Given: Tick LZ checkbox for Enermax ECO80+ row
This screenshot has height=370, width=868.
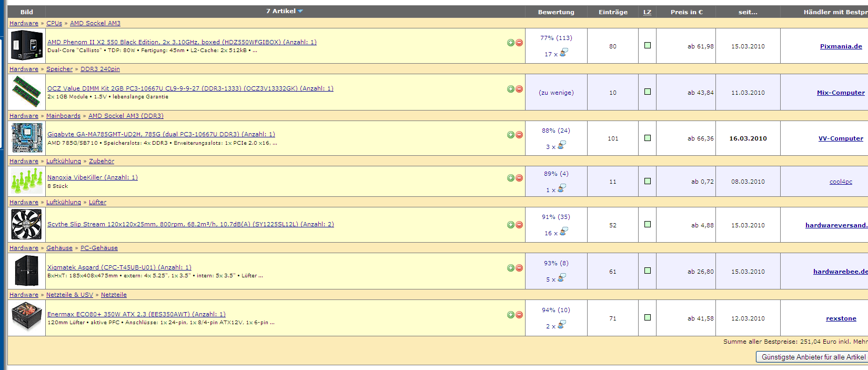Looking at the screenshot, I should [x=648, y=317].
